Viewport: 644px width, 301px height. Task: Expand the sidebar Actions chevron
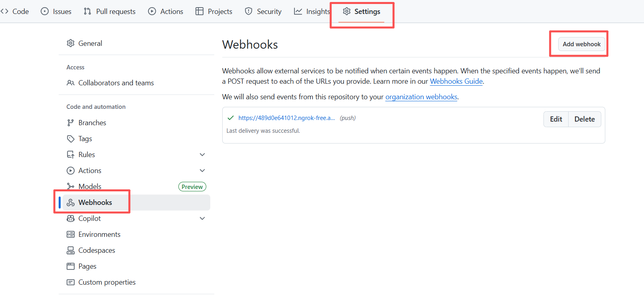(202, 171)
